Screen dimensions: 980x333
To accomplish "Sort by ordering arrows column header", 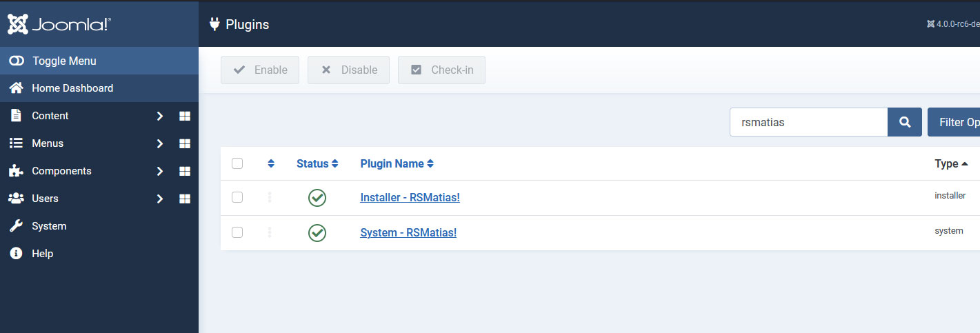I will click(x=271, y=163).
